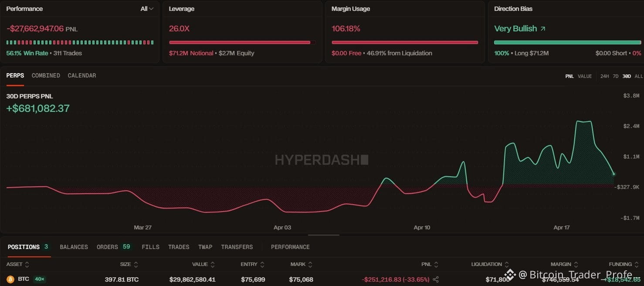This screenshot has width=644, height=286.
Task: Sort by Mark column dropdown arrows
Action: [310, 264]
